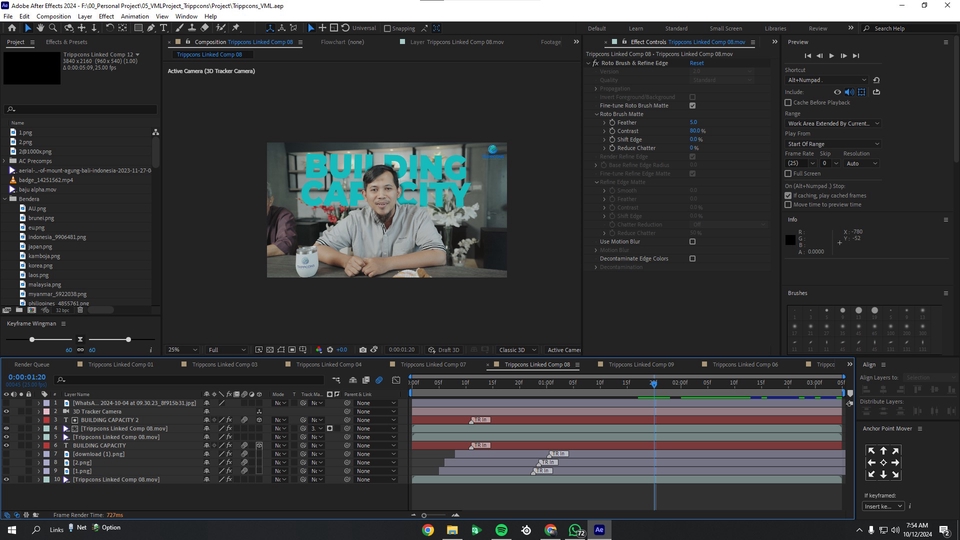Open the Effect menu
Screen dimensions: 960x540
pyautogui.click(x=106, y=17)
